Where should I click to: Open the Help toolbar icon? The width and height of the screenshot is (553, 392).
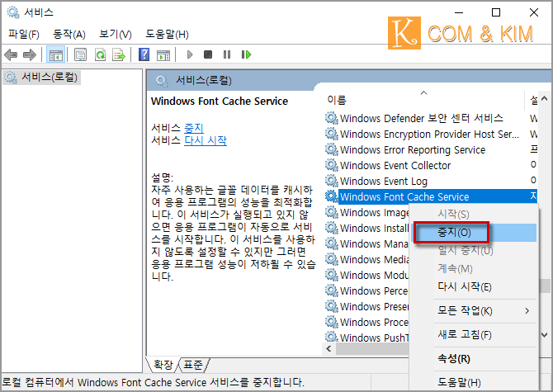[144, 54]
